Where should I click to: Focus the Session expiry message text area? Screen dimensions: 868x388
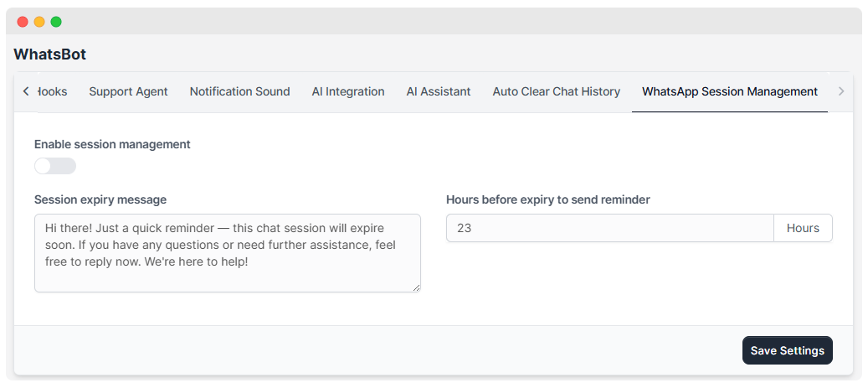[227, 253]
